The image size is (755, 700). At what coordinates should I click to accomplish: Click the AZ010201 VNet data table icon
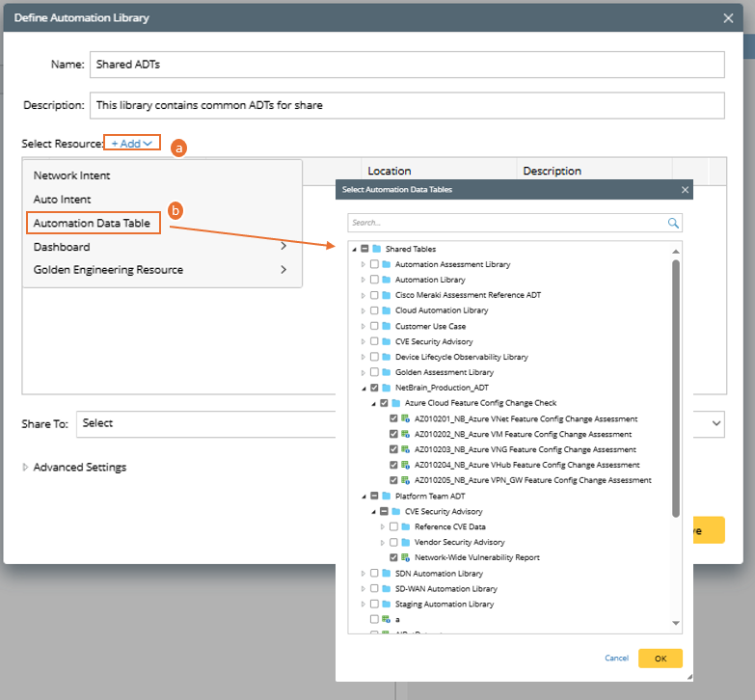click(407, 418)
